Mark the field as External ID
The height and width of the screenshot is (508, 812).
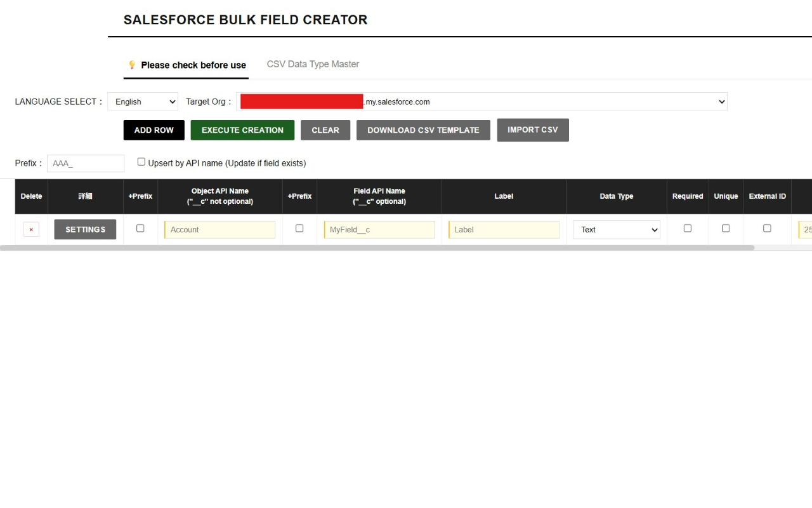click(767, 228)
